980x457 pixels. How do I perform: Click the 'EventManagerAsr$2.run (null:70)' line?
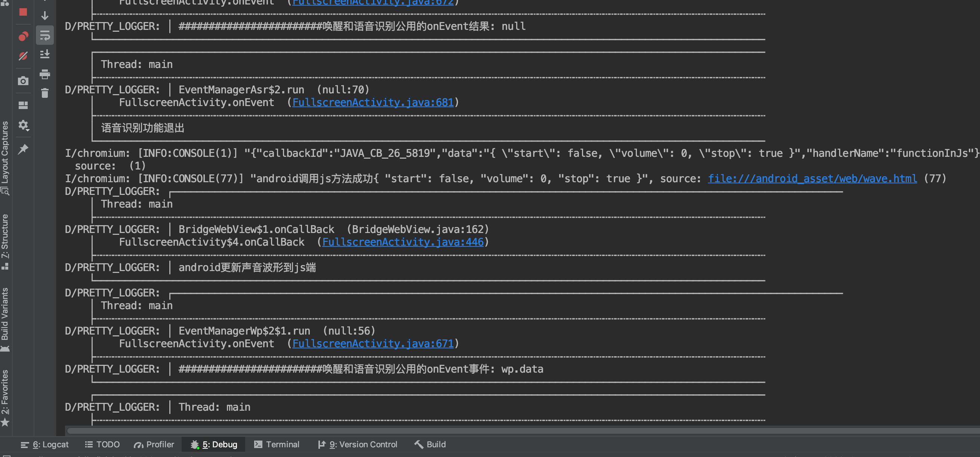274,90
